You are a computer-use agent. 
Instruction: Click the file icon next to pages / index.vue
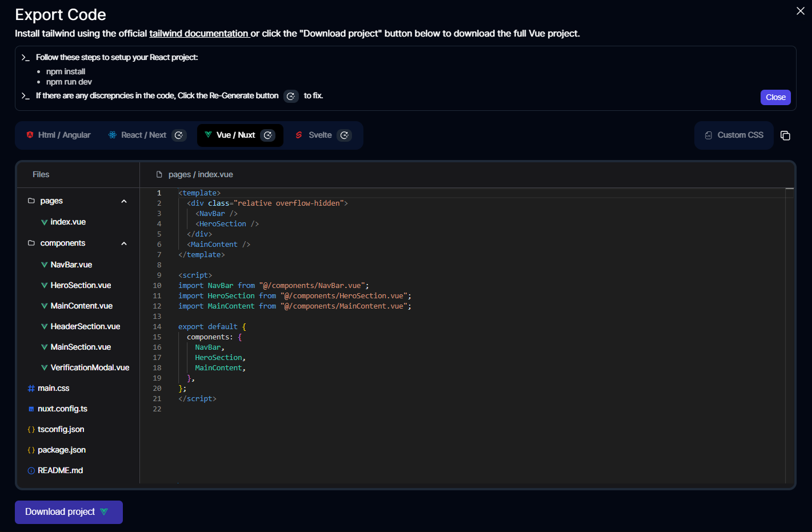[159, 174]
